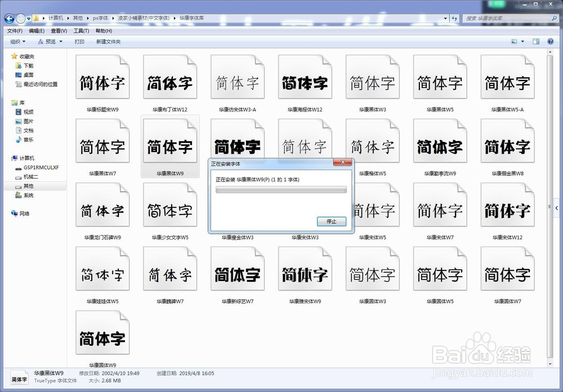This screenshot has width=563, height=392.
Task: Click the 打印 toolbar button
Action: click(x=79, y=42)
